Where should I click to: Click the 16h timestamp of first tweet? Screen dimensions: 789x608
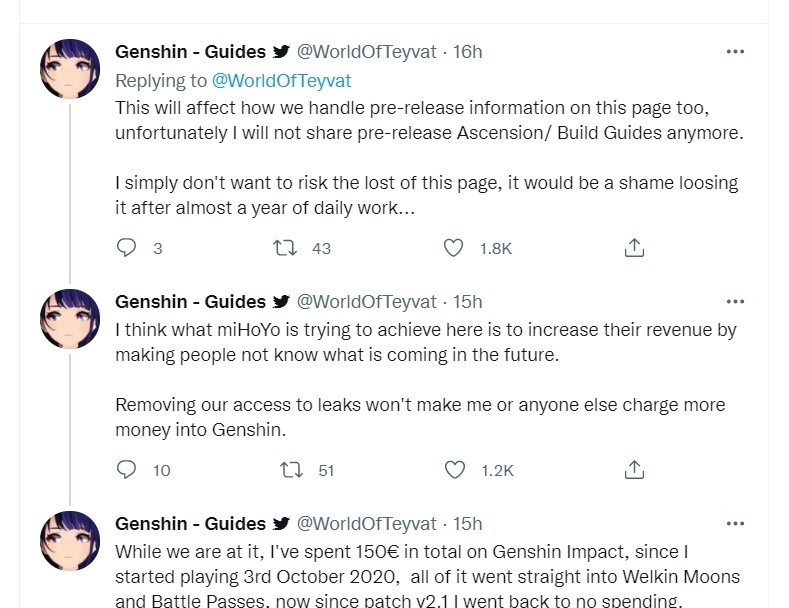point(467,51)
